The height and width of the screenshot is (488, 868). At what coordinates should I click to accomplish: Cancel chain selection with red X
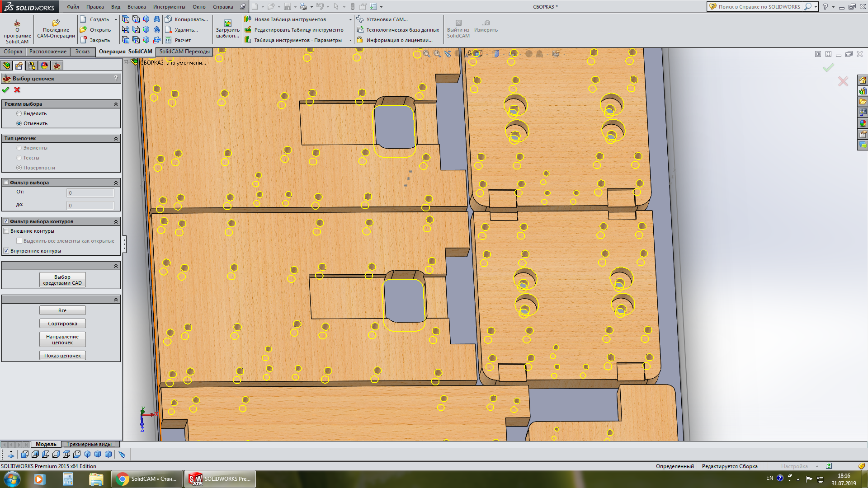17,90
